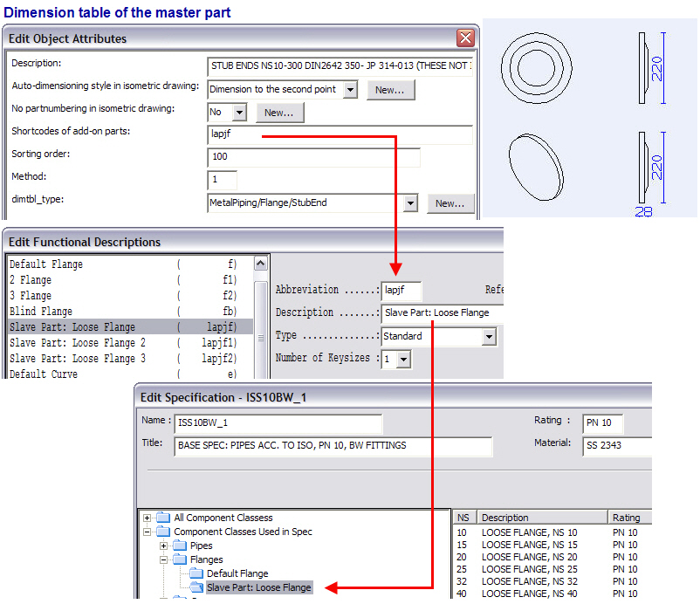Open the dimtbl_type dropdown

(411, 203)
